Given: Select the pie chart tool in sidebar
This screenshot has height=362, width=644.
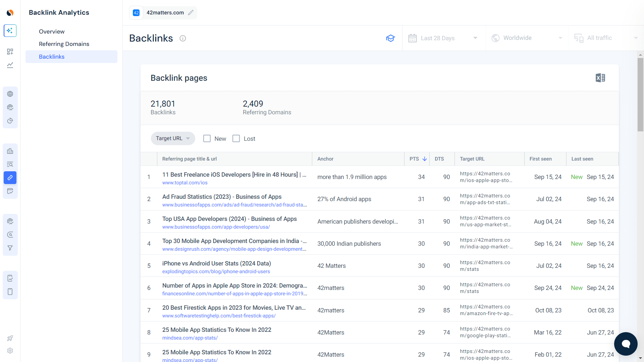Looking at the screenshot, I should 10,121.
